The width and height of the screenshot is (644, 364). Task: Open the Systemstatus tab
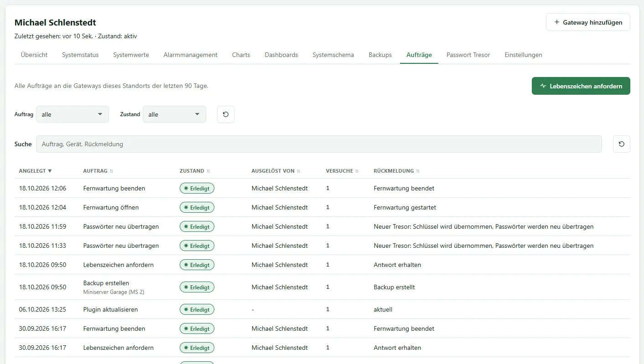coord(80,55)
